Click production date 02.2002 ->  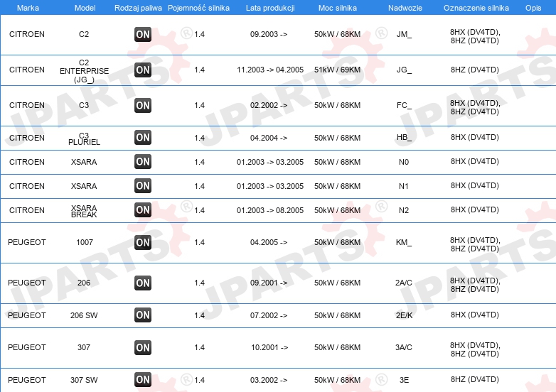tap(269, 105)
